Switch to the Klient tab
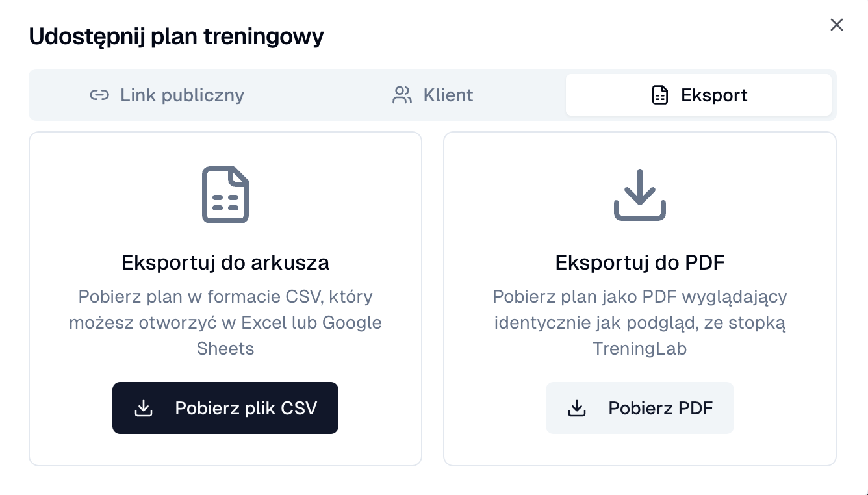The width and height of the screenshot is (868, 495). click(x=433, y=95)
